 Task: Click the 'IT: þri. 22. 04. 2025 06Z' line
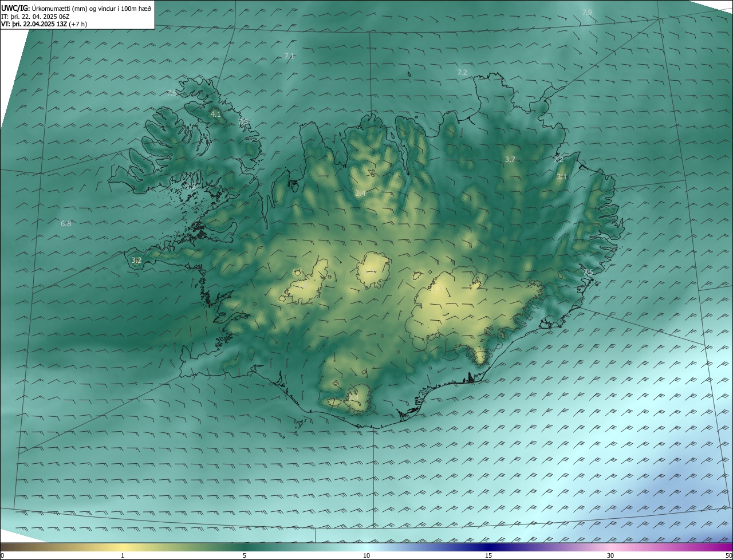[x=36, y=16]
